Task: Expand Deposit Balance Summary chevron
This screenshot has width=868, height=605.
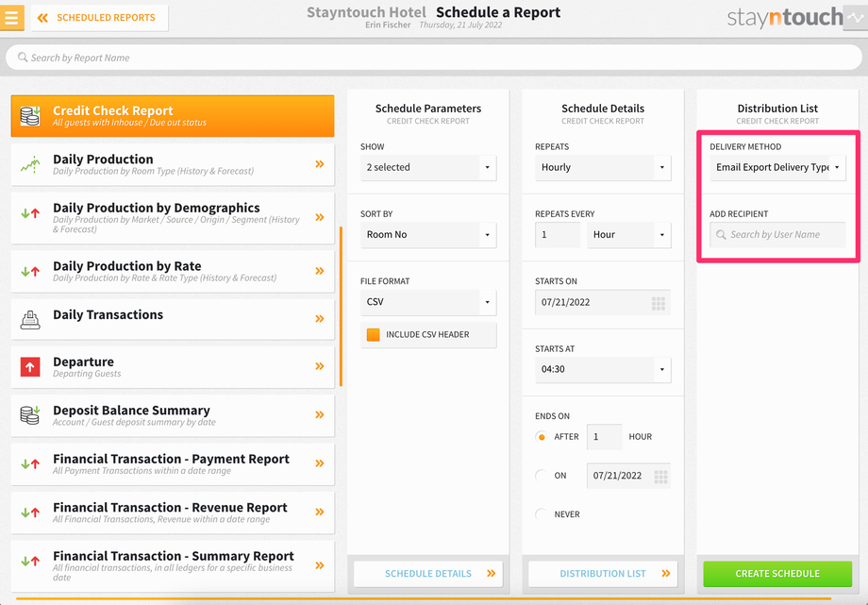Action: coord(320,415)
